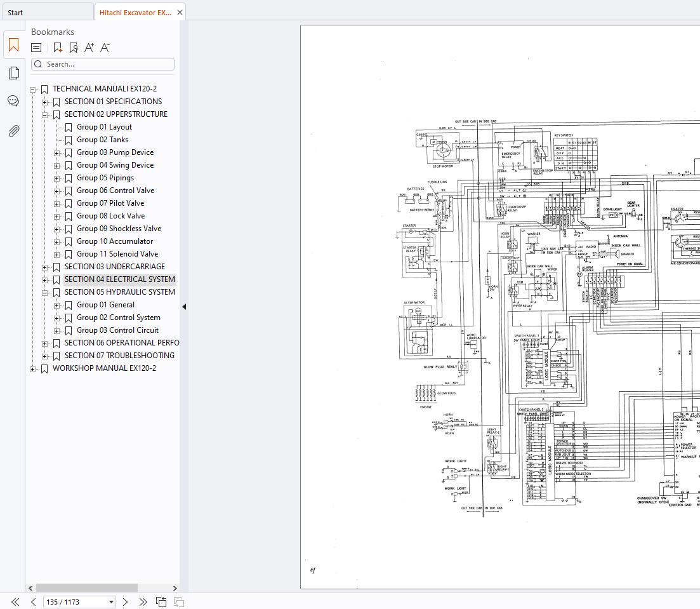
Task: Open the Comments panel icon
Action: click(13, 101)
